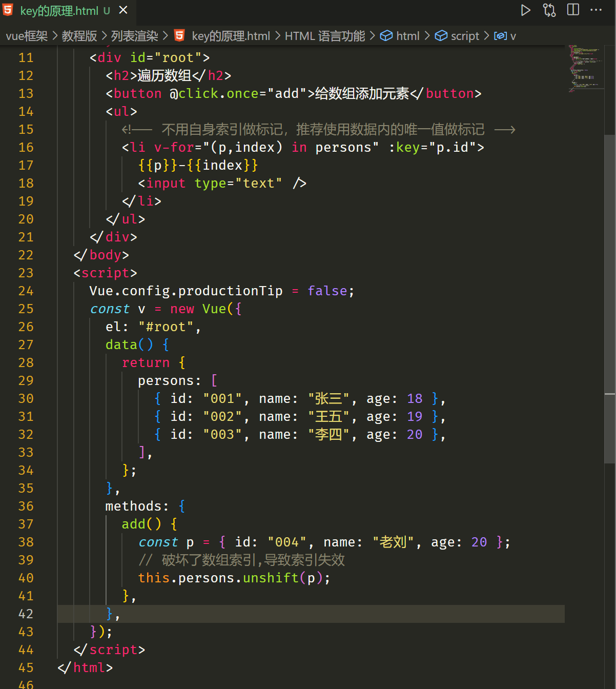Viewport: 616px width, 689px height.
Task: Open the key的原理.html breadcrumb item
Action: [231, 36]
